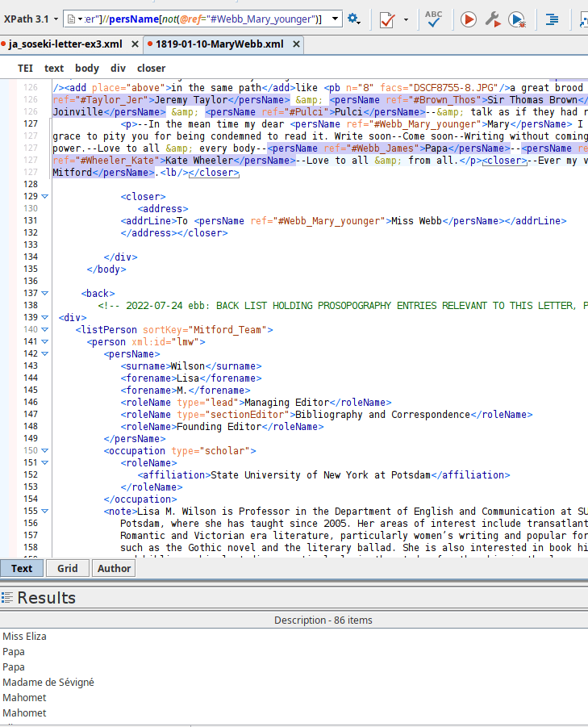Select the 1819-01-10-MaryWebb.xml tab

(x=219, y=44)
